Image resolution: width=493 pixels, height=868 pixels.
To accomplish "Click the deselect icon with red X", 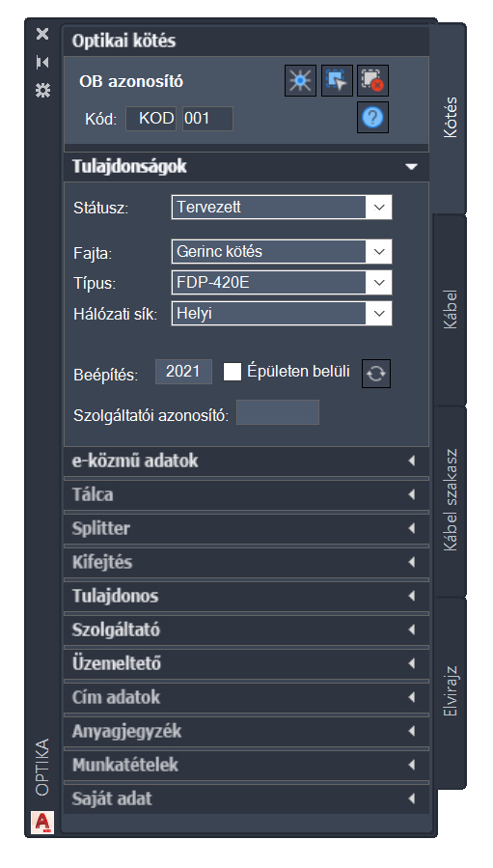I will 373,81.
